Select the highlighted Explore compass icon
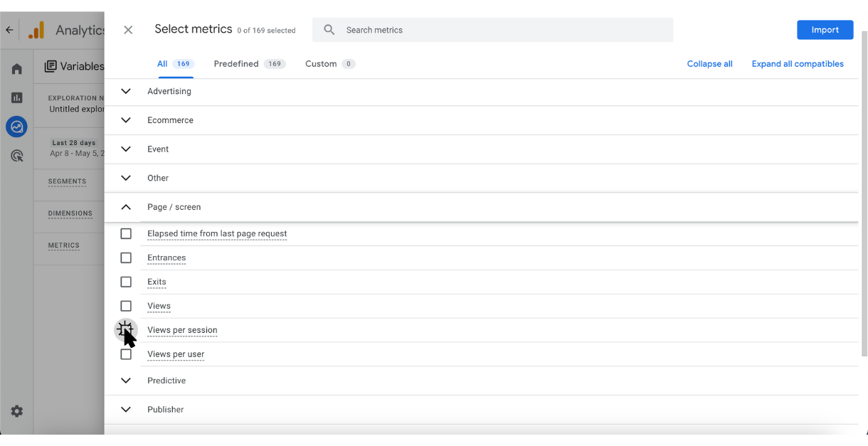Screen dimensions: 868x446 (x=16, y=127)
